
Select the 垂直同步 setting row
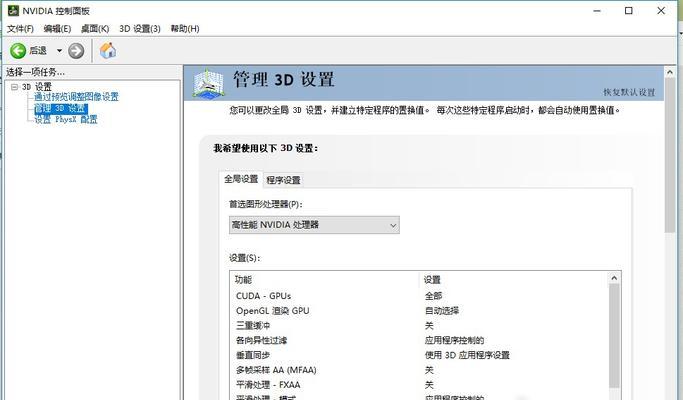(x=419, y=355)
